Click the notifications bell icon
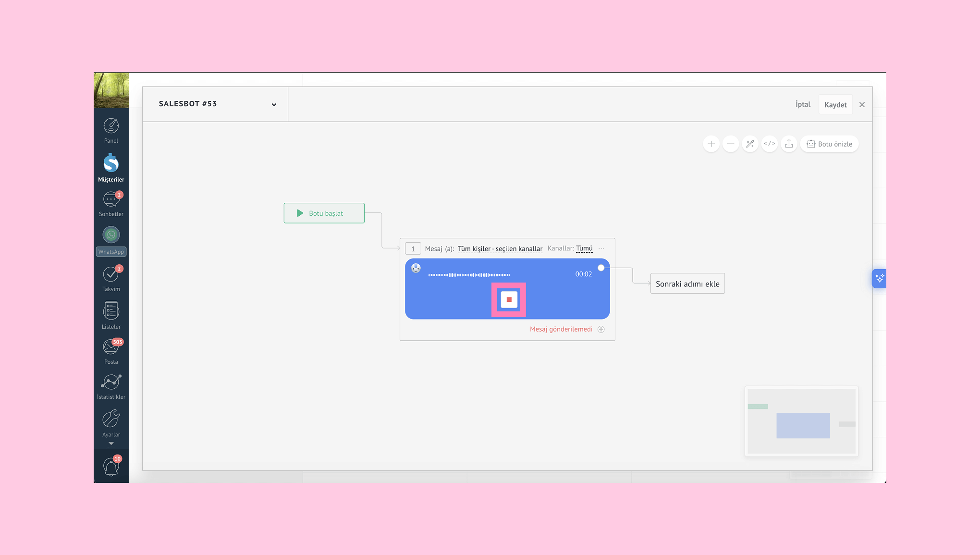Screen dimensions: 980x555 tap(111, 467)
